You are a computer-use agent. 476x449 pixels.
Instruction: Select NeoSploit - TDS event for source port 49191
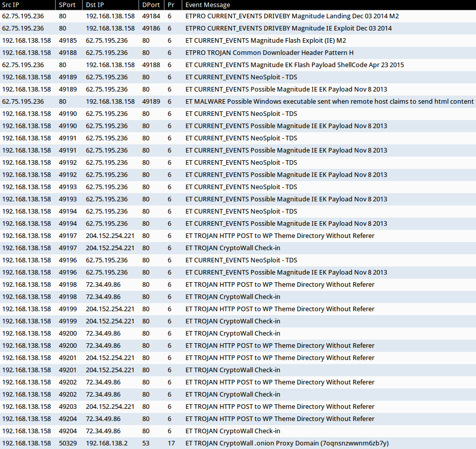pos(238,138)
